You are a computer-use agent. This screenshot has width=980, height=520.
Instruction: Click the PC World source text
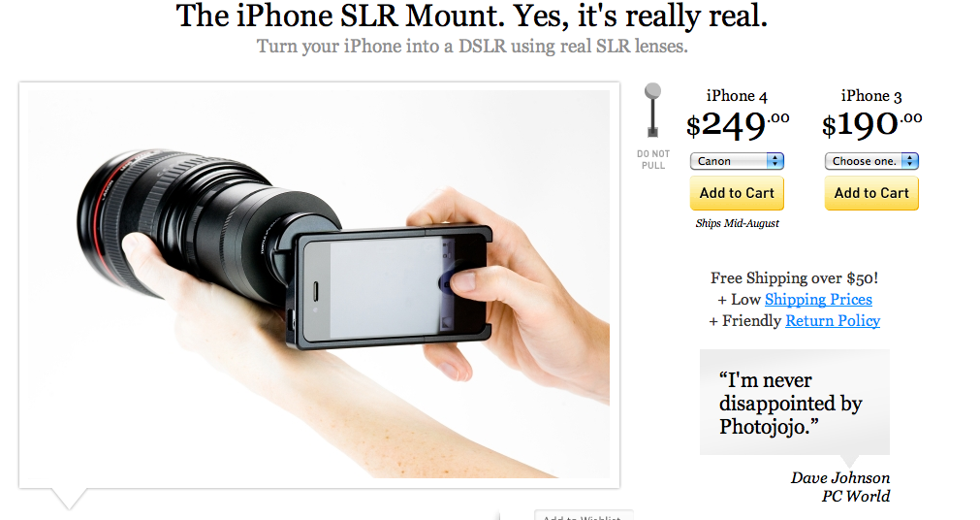point(856,496)
